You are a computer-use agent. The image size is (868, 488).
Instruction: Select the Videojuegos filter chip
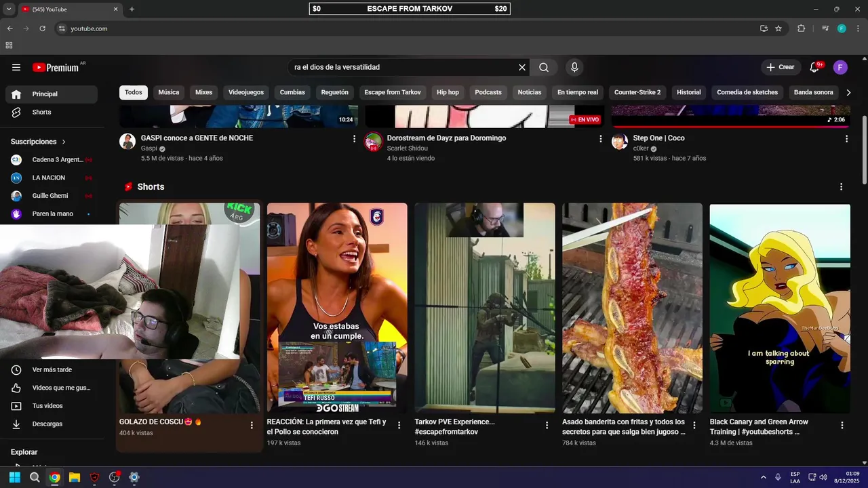(x=246, y=92)
